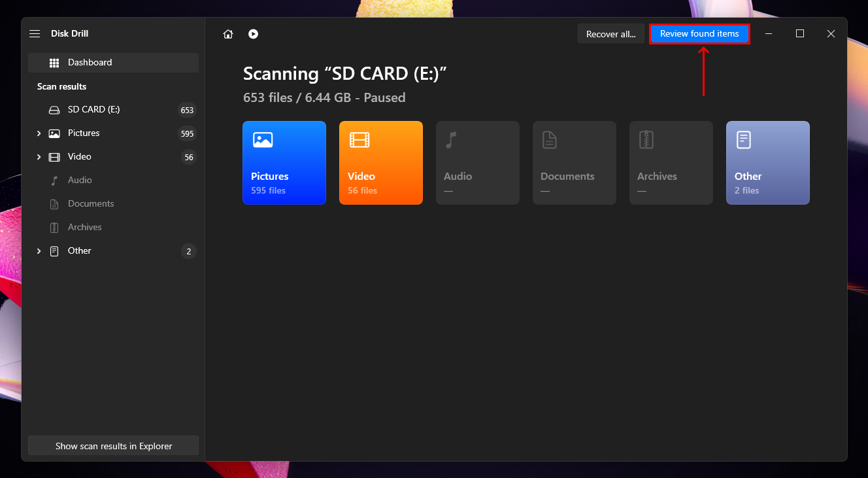Click the Audio category tile
The height and width of the screenshot is (478, 868).
(x=477, y=163)
